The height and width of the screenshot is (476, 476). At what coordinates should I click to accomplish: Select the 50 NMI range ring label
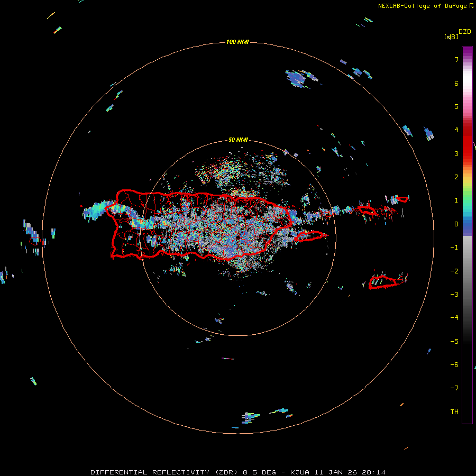[x=238, y=140]
